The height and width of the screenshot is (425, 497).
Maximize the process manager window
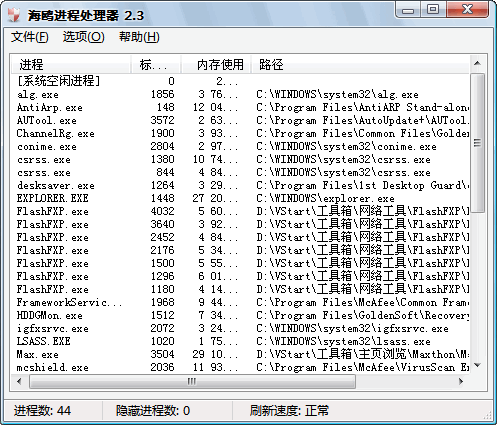[x=433, y=9]
